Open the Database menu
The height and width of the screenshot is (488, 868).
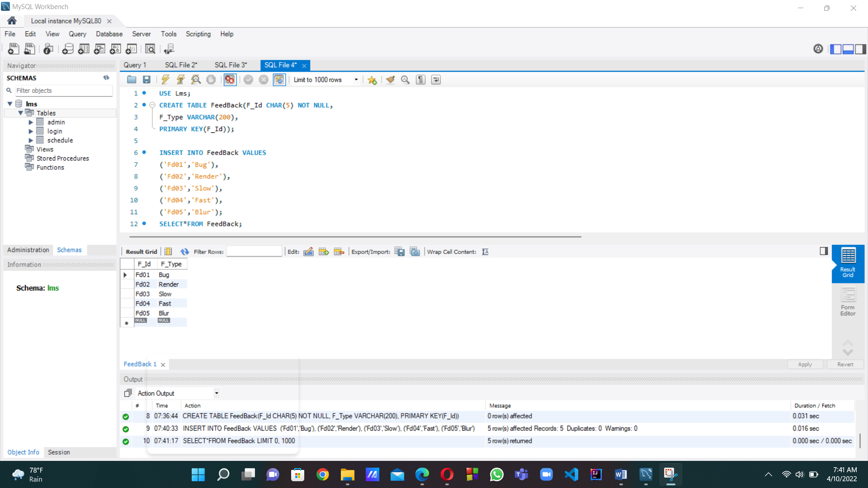pos(109,34)
